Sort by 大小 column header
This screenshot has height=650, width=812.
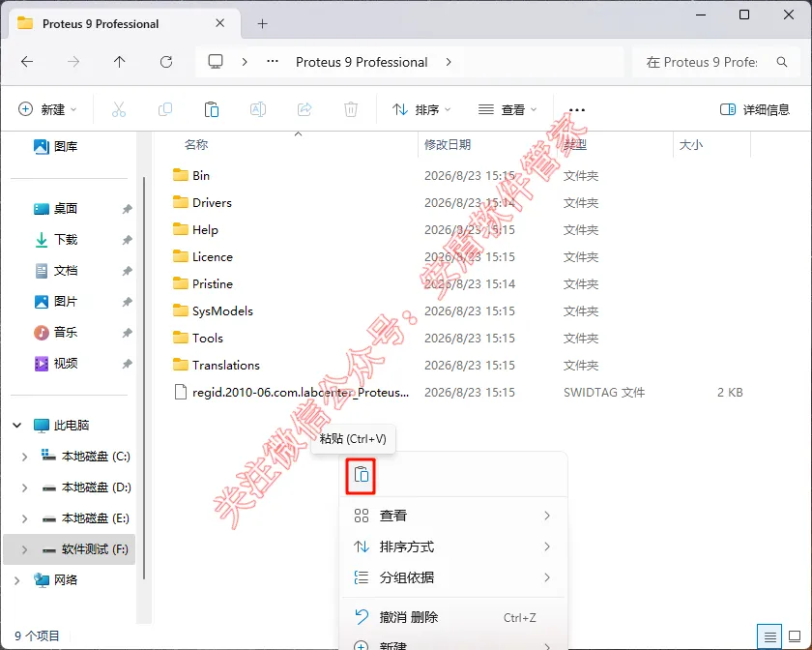(691, 145)
